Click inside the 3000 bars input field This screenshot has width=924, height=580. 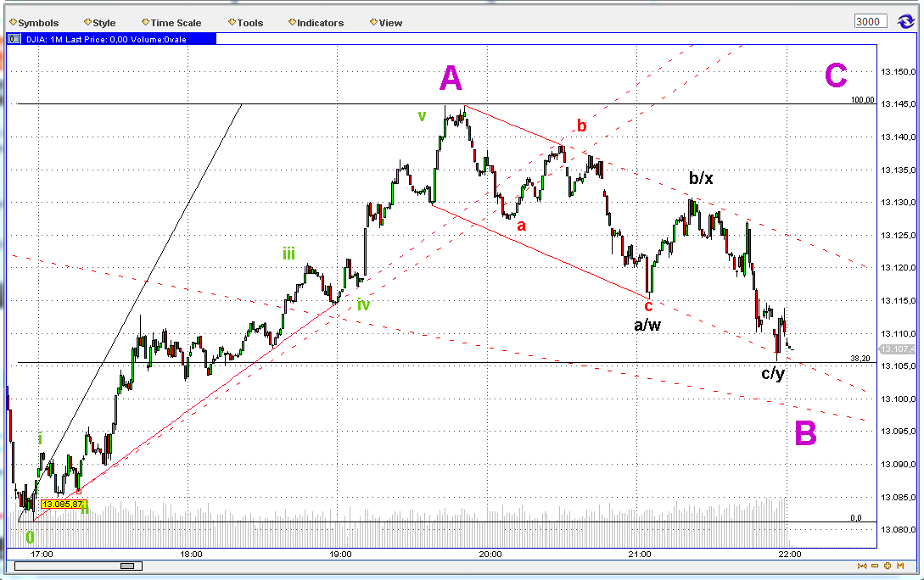tap(871, 20)
